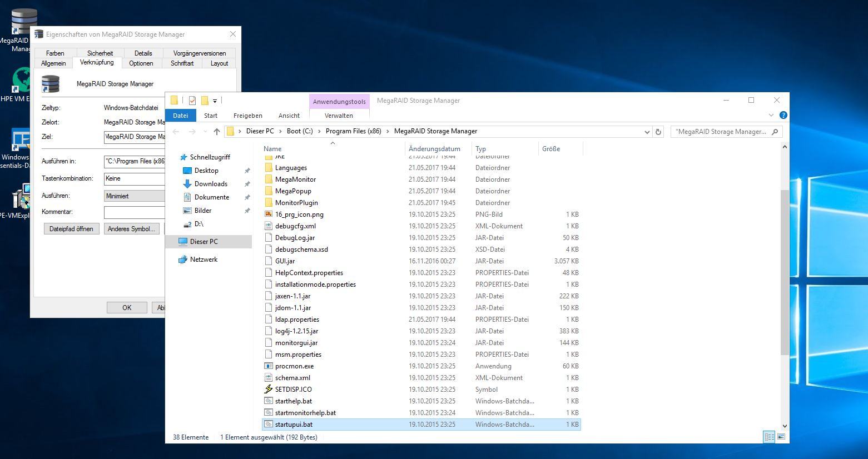Open the Ansicht ribbon tab
Image resolution: width=868 pixels, height=459 pixels.
pyautogui.click(x=289, y=116)
